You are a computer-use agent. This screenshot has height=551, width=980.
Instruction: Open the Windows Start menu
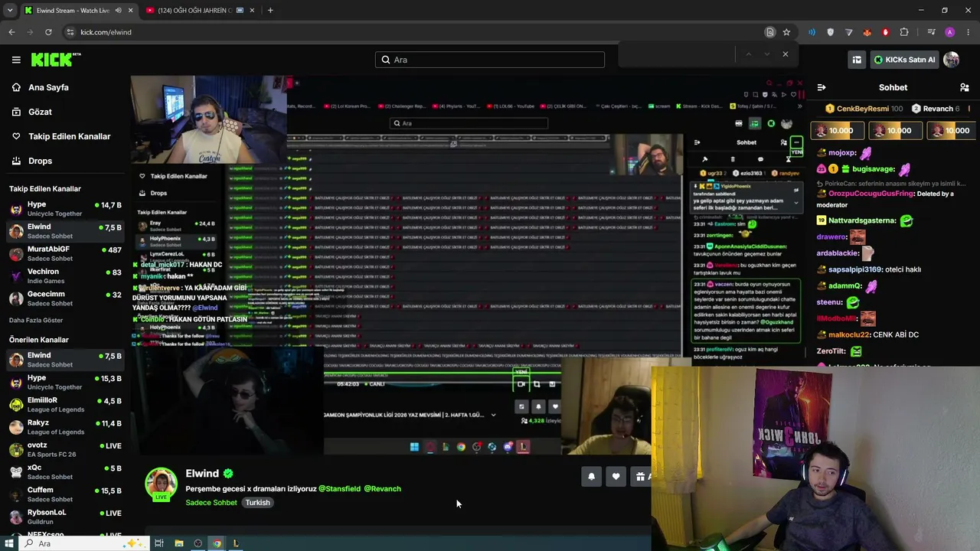pyautogui.click(x=9, y=543)
